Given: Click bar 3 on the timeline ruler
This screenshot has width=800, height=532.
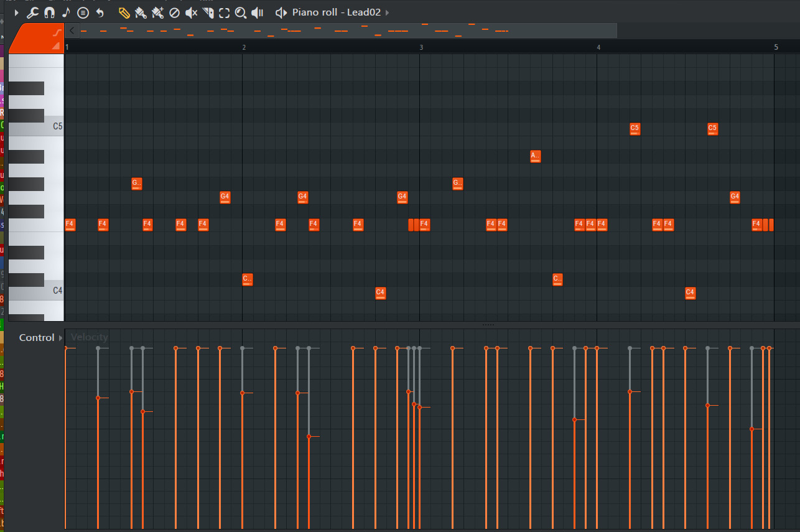Looking at the screenshot, I should coord(421,47).
